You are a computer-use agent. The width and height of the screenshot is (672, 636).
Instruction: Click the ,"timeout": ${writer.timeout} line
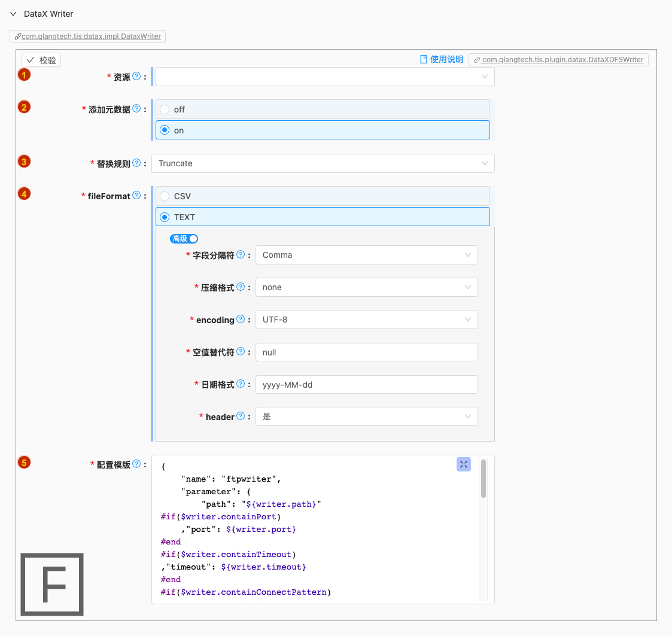tap(233, 567)
